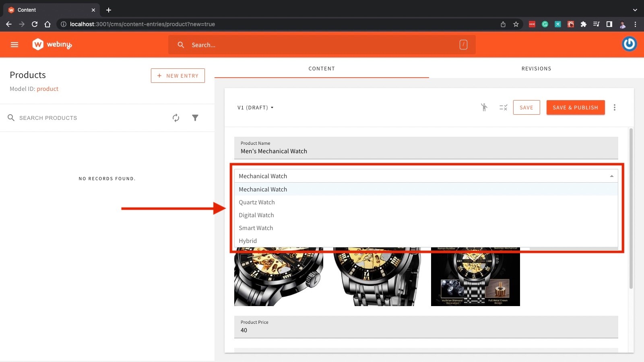The width and height of the screenshot is (644, 362).
Task: Click the New Entry button
Action: (178, 76)
